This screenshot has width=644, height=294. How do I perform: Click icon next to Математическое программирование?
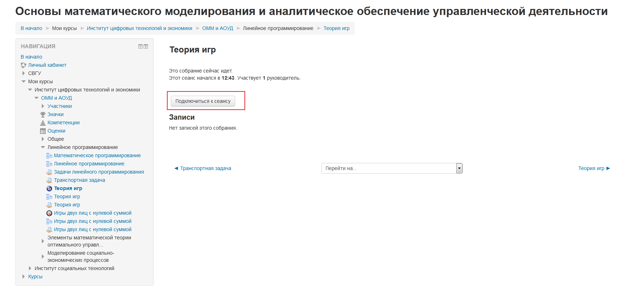pyautogui.click(x=49, y=156)
